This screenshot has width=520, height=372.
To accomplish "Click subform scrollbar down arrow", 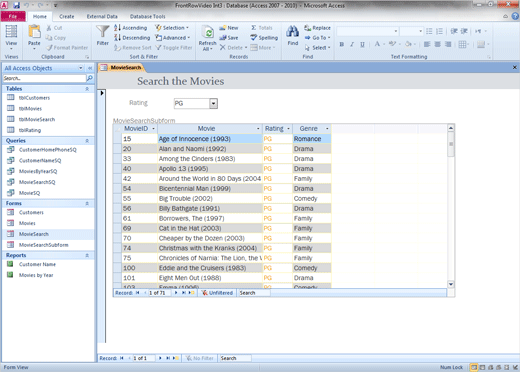I will click(x=451, y=285).
